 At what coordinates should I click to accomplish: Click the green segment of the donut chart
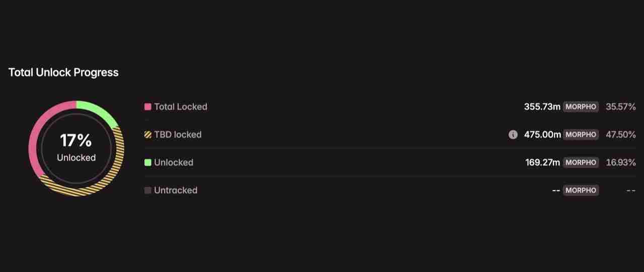pos(99,110)
